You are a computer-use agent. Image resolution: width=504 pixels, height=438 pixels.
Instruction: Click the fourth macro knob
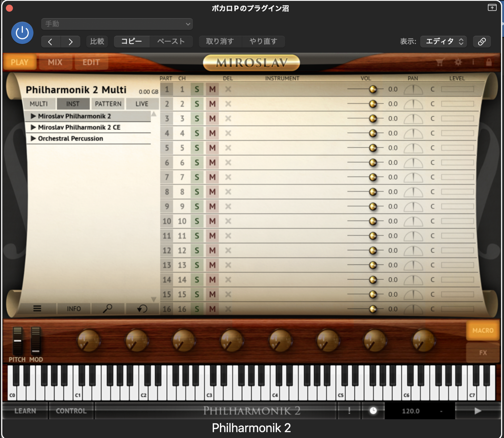pyautogui.click(x=232, y=341)
